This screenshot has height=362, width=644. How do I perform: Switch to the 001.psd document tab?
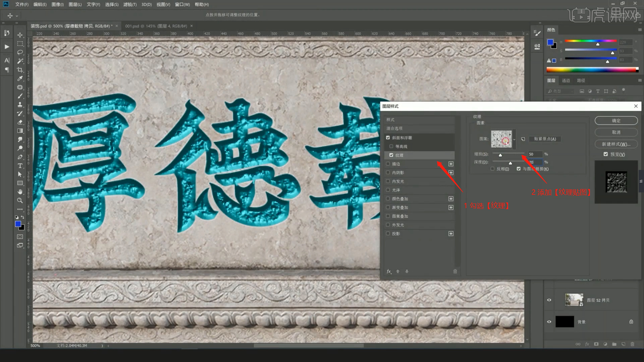(x=156, y=26)
